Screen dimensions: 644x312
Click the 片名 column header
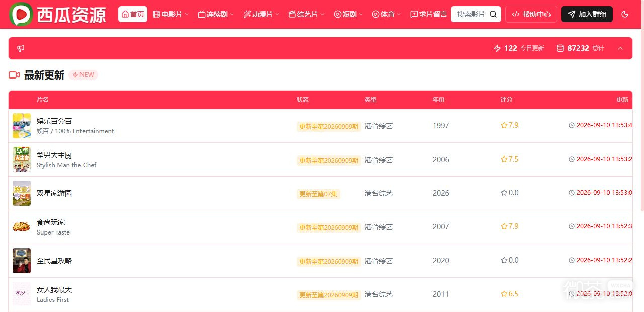(x=43, y=100)
